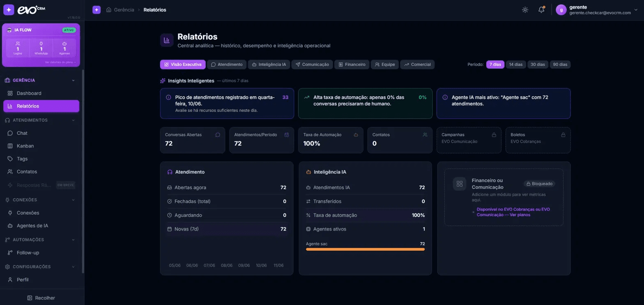Click the Agente sac orange progress bar
This screenshot has height=305, width=644.
(365, 249)
